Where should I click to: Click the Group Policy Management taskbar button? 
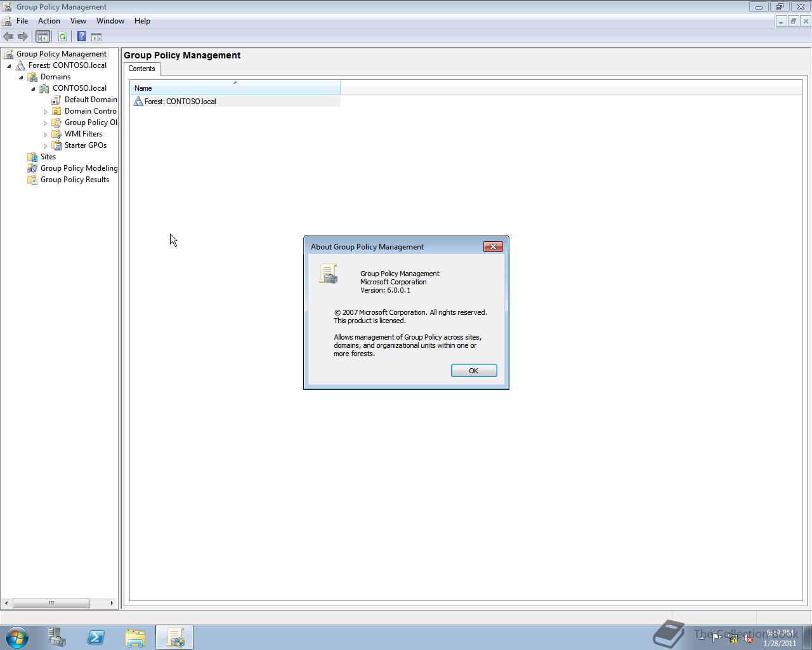(x=174, y=637)
